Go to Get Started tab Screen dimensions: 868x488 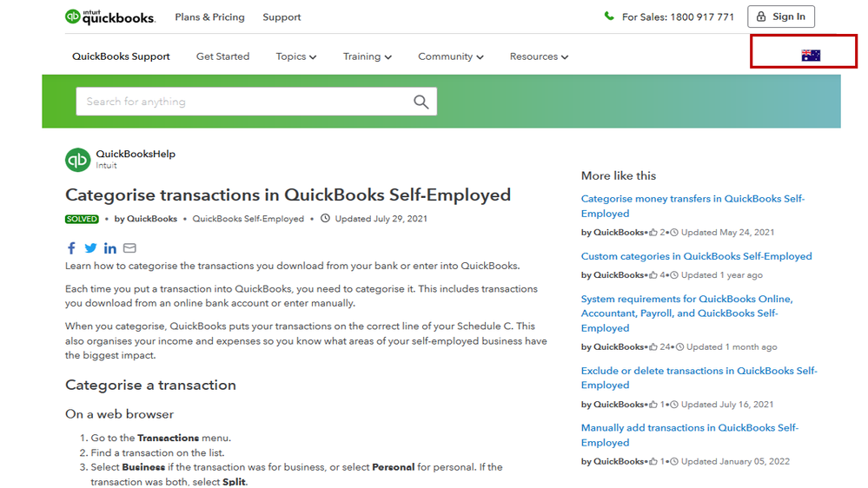(222, 56)
